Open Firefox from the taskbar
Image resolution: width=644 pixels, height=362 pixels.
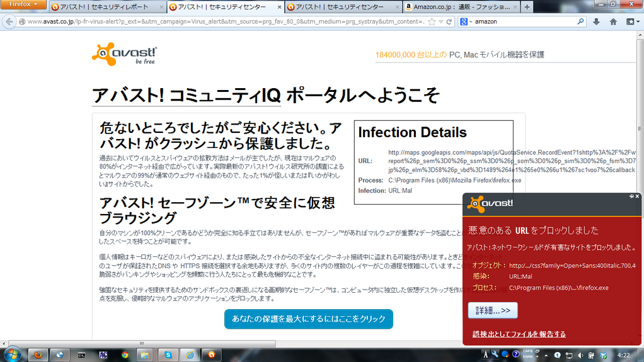[38, 355]
